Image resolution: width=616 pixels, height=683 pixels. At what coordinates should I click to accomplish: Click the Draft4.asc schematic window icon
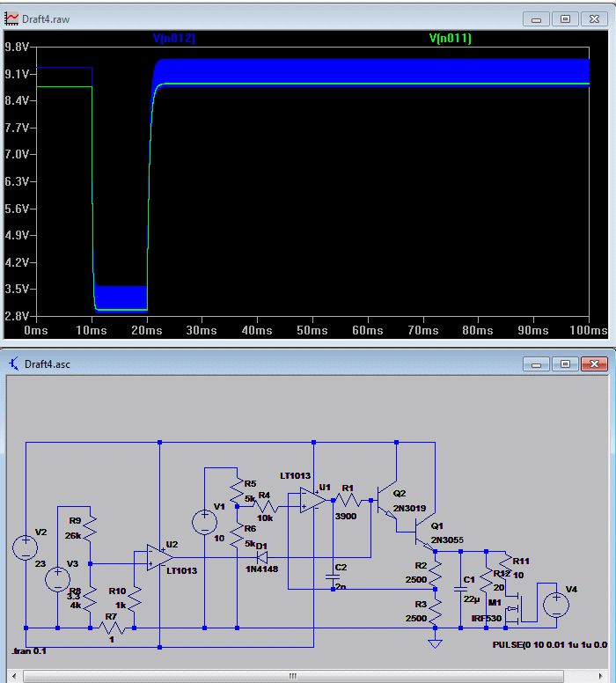click(13, 364)
